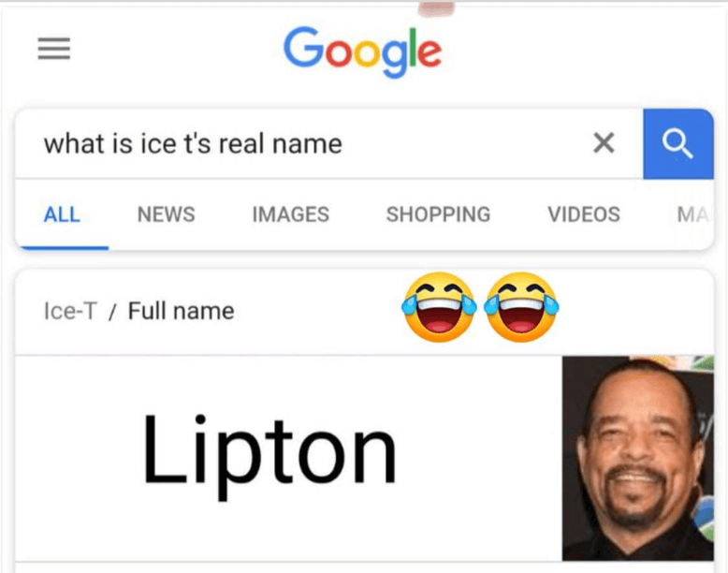
Task: Click the second laughing crying emoji
Action: (521, 307)
